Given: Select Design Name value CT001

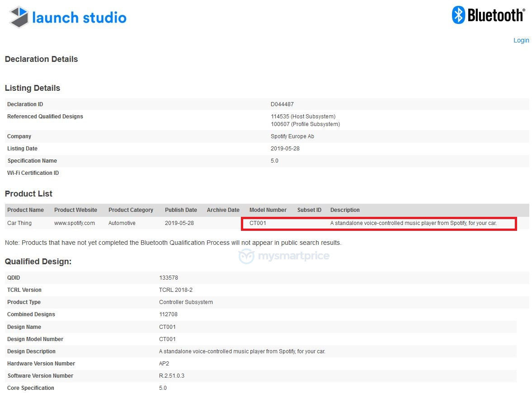Looking at the screenshot, I should [167, 327].
